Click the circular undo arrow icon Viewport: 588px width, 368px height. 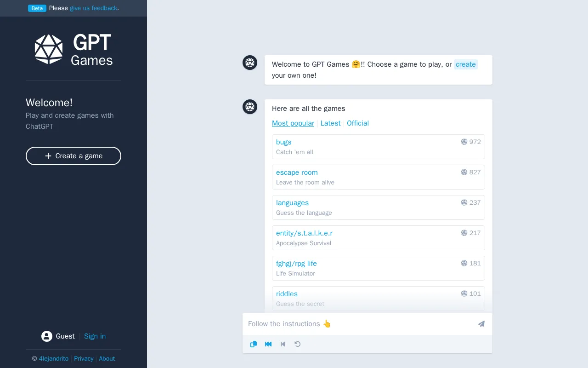[298, 344]
